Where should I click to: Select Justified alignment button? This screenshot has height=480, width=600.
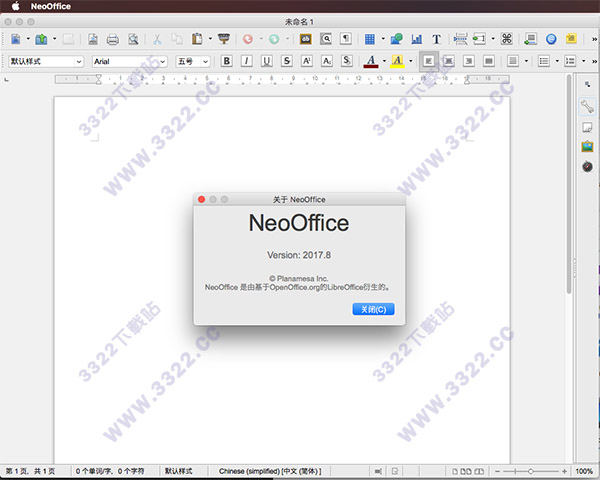[x=489, y=61]
